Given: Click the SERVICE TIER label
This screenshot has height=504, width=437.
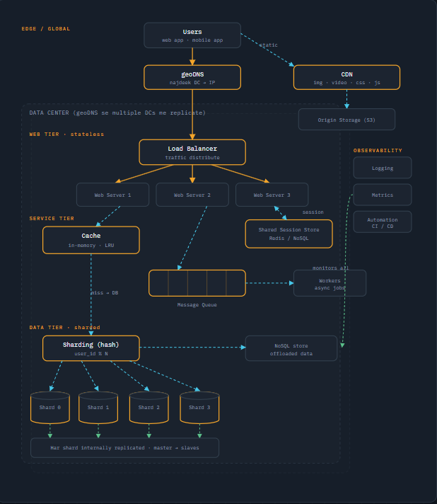Looking at the screenshot, I should click(x=52, y=218).
